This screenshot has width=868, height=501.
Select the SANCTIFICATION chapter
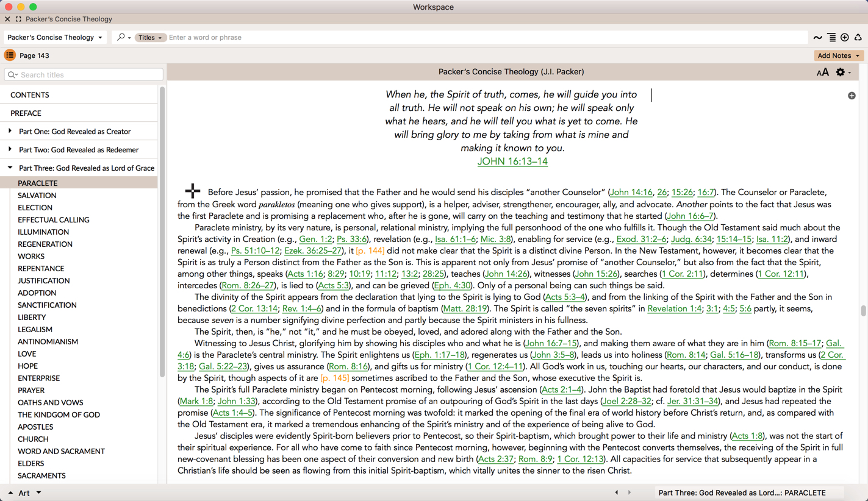[x=47, y=305]
